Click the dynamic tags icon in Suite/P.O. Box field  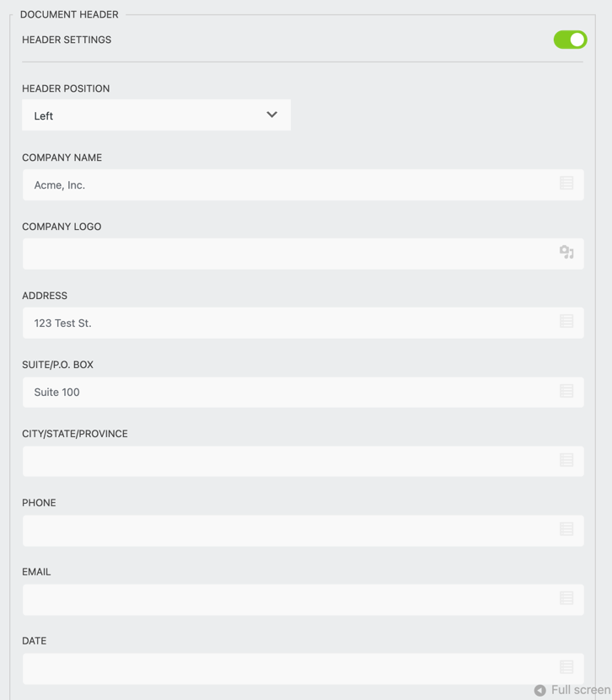coord(566,391)
